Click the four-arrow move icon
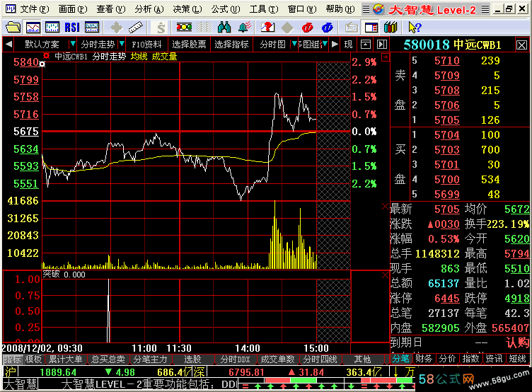532x392 pixels. click(x=116, y=27)
